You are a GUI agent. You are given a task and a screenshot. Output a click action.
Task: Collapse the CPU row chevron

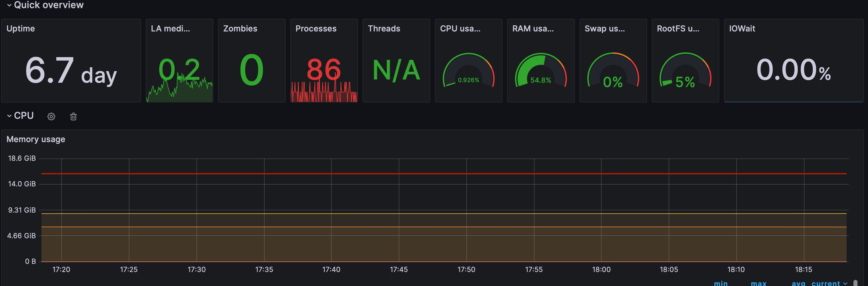[x=9, y=116]
